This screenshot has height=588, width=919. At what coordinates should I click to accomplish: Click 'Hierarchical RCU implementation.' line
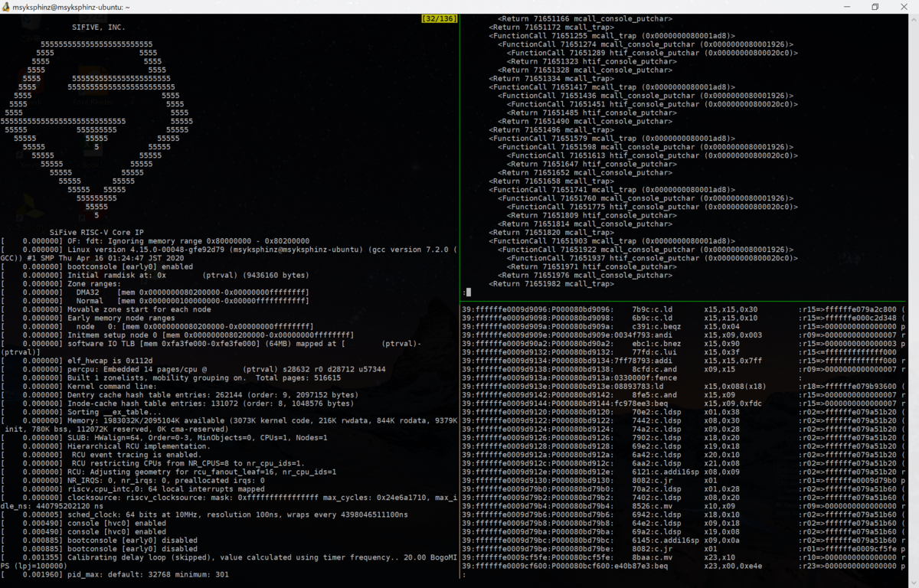(106, 446)
